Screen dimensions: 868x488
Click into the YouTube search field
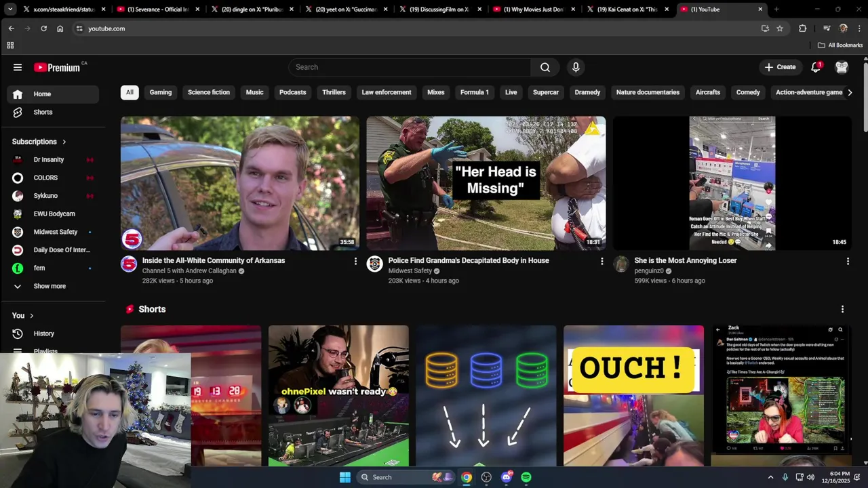pyautogui.click(x=410, y=67)
